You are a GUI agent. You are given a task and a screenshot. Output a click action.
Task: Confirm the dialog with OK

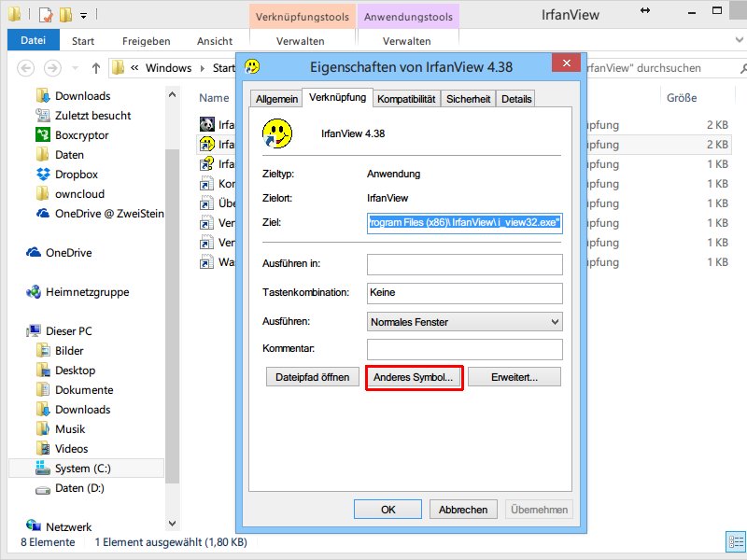(x=388, y=510)
